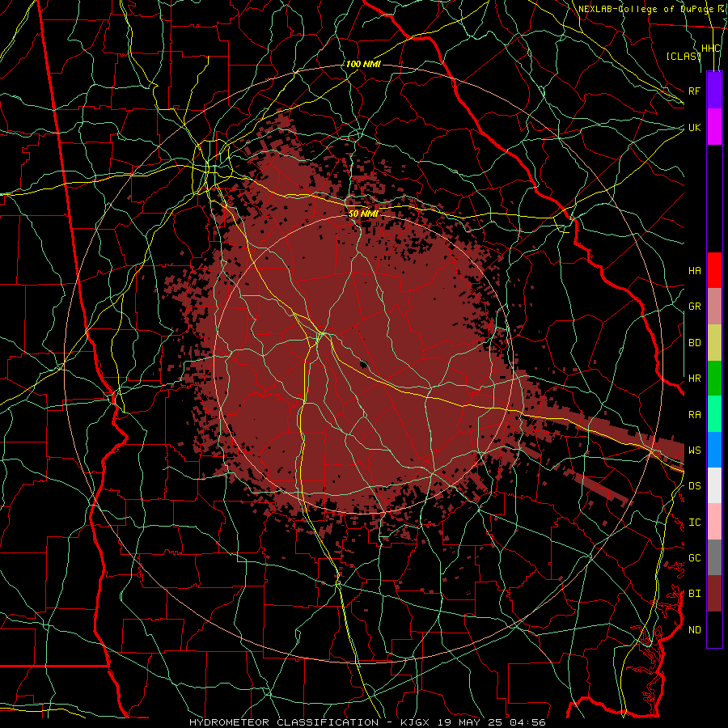The height and width of the screenshot is (728, 728).
Task: Pick the mint RA legend swatch
Action: pyautogui.click(x=714, y=414)
